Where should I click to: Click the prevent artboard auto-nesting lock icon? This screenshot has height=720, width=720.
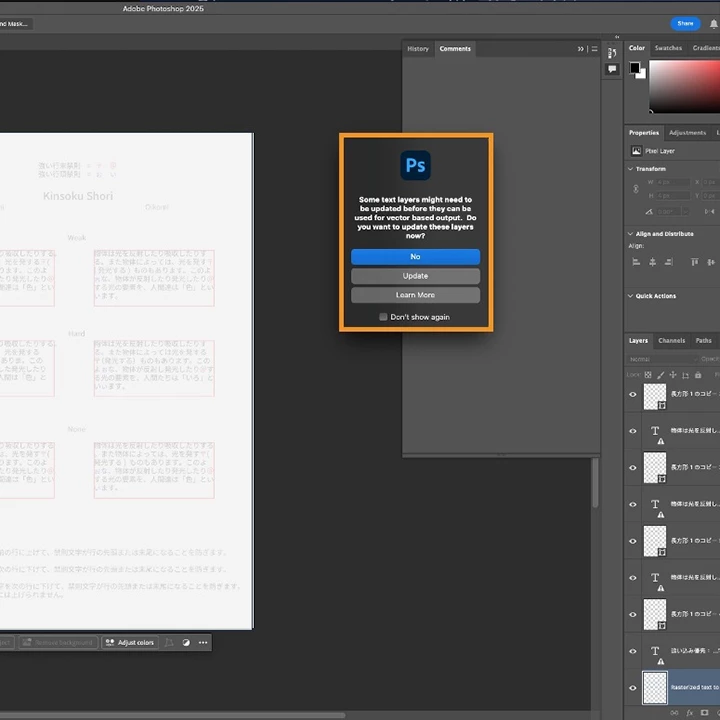point(685,375)
